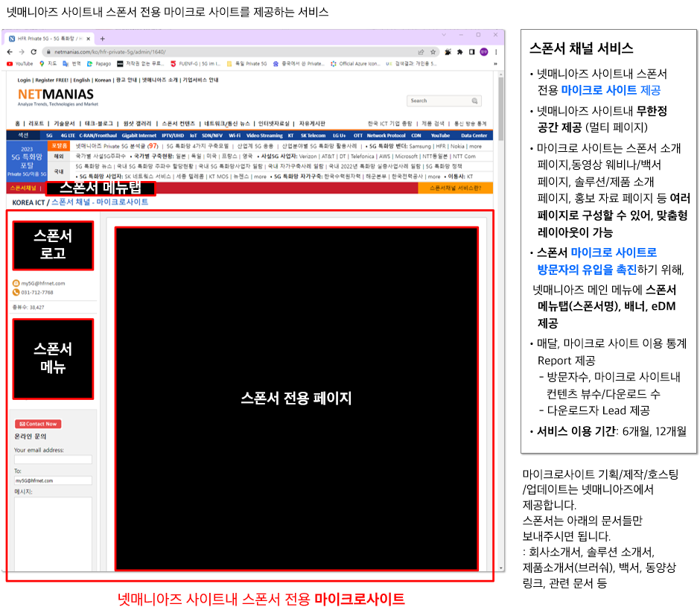The width and height of the screenshot is (700, 610).
Task: Select the Network Protocol section tab
Action: pyautogui.click(x=386, y=136)
